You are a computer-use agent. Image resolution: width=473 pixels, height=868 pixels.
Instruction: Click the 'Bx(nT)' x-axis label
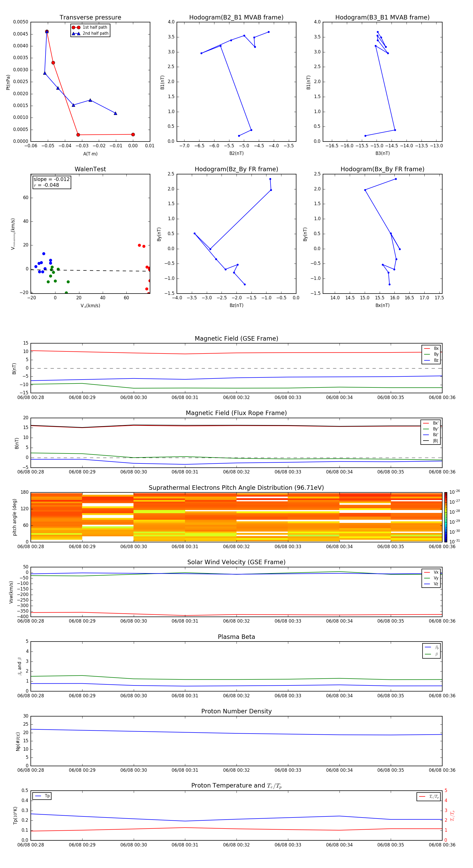(382, 305)
